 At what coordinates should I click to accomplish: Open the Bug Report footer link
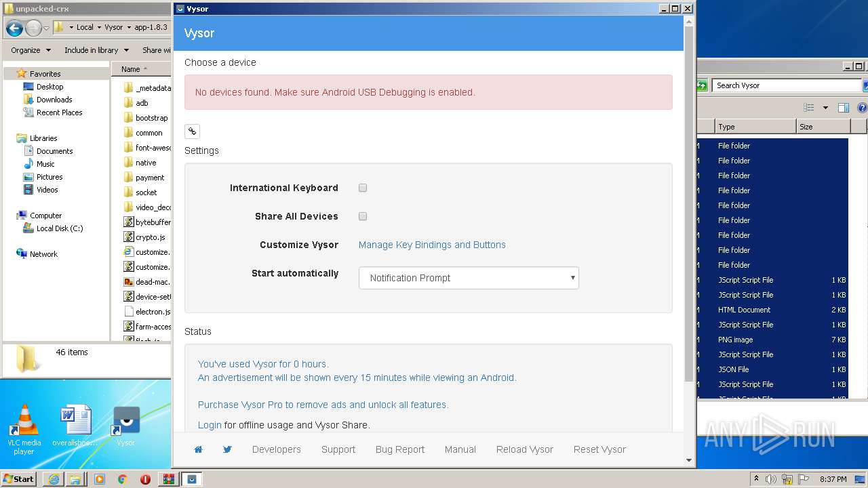[400, 449]
